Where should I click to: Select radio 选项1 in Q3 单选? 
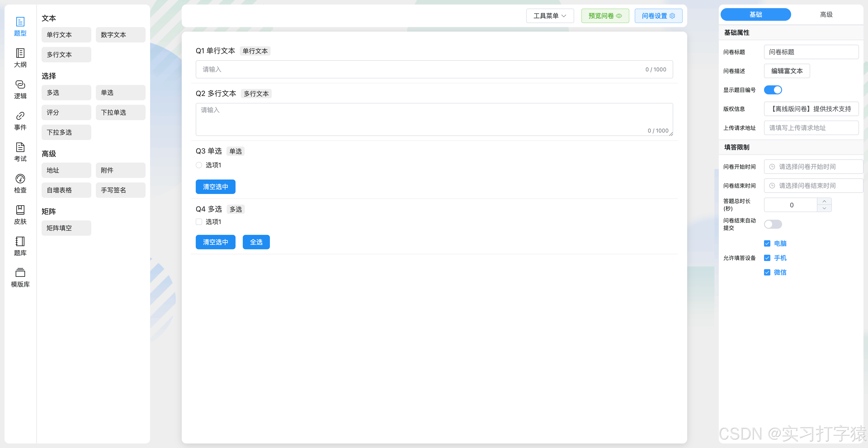coord(199,165)
